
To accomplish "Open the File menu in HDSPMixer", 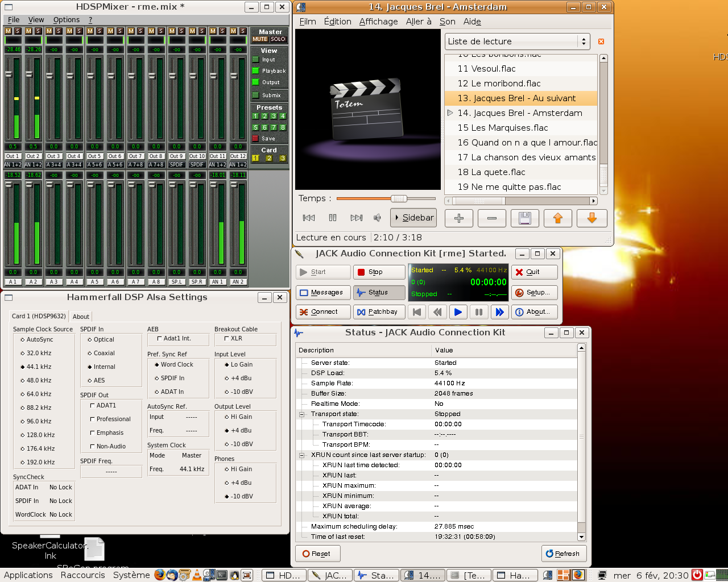I will point(14,20).
